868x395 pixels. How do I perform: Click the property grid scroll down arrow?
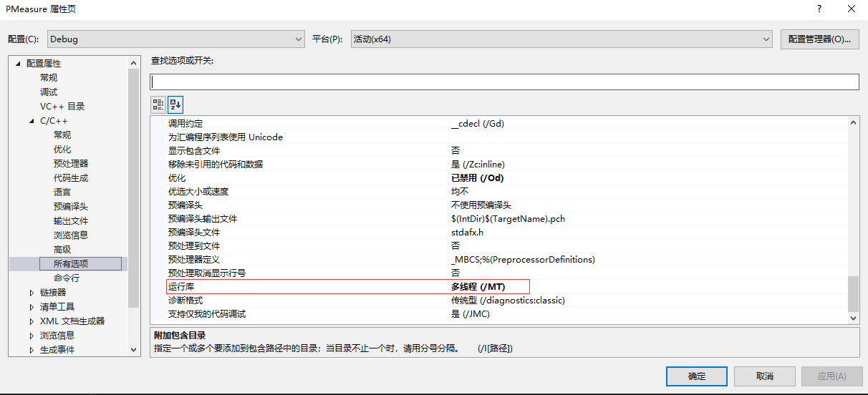tap(853, 317)
